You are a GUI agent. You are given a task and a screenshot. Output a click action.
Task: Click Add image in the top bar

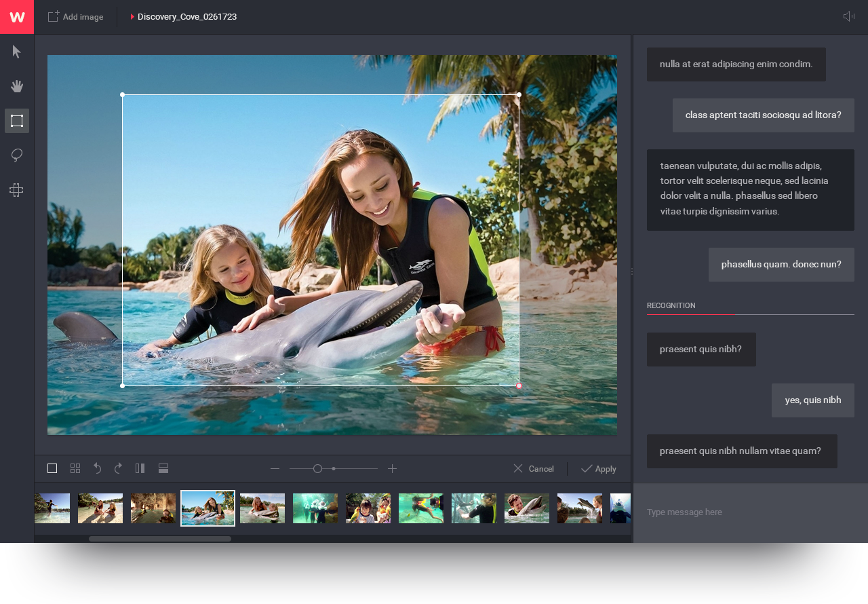pos(75,17)
